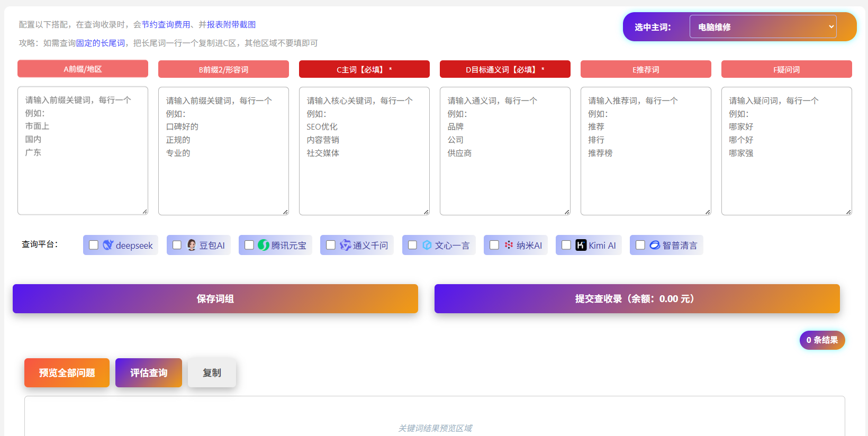Focus the F疑问词 textarea
Image resolution: width=868 pixels, height=436 pixels.
[x=786, y=151]
